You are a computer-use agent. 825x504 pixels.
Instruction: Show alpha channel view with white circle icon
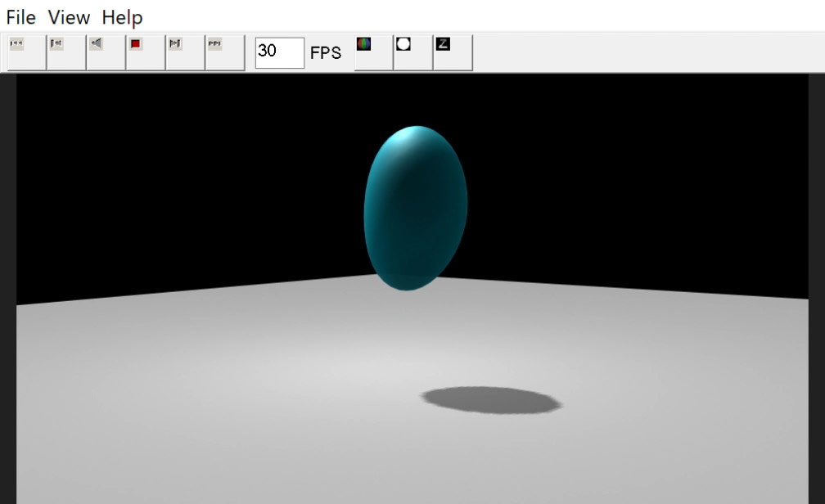pos(413,52)
